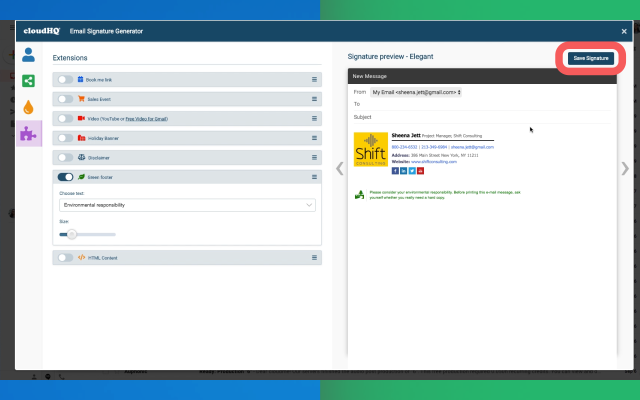Image resolution: width=640 pixels, height=400 pixels.
Task: Open the social share sidebar tab
Action: (x=28, y=81)
